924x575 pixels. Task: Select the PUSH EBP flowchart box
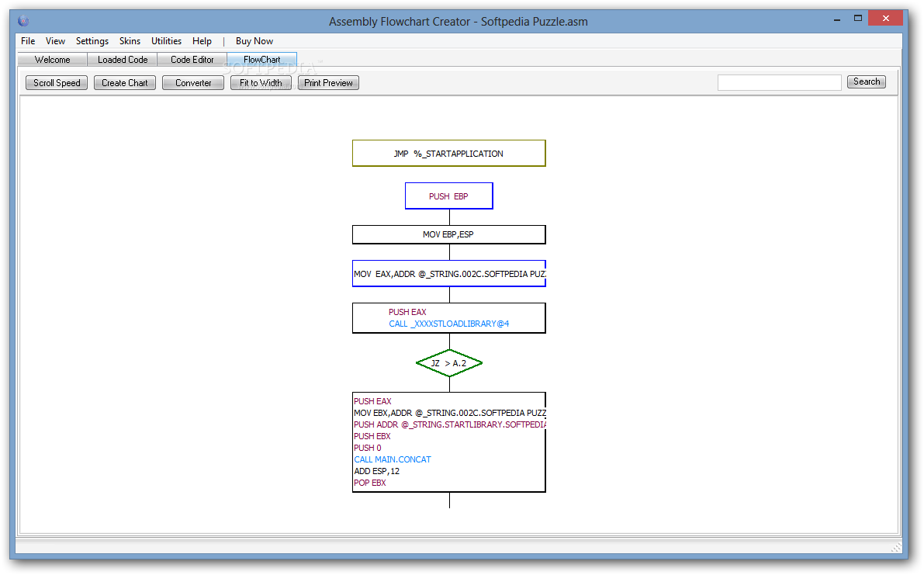449,196
